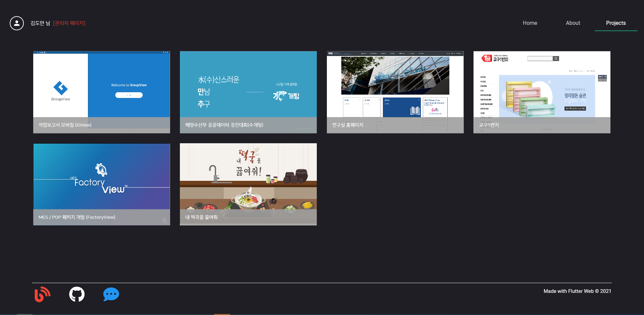Viewport: 644px width, 315px height.
Task: Select the Projects tab
Action: [x=615, y=23]
